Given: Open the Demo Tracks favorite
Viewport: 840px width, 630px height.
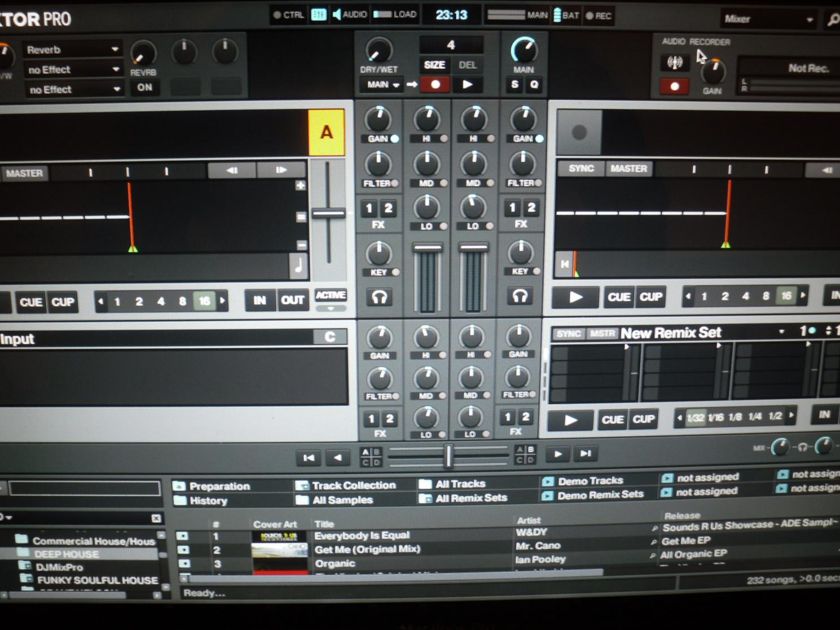Looking at the screenshot, I should click(x=590, y=481).
